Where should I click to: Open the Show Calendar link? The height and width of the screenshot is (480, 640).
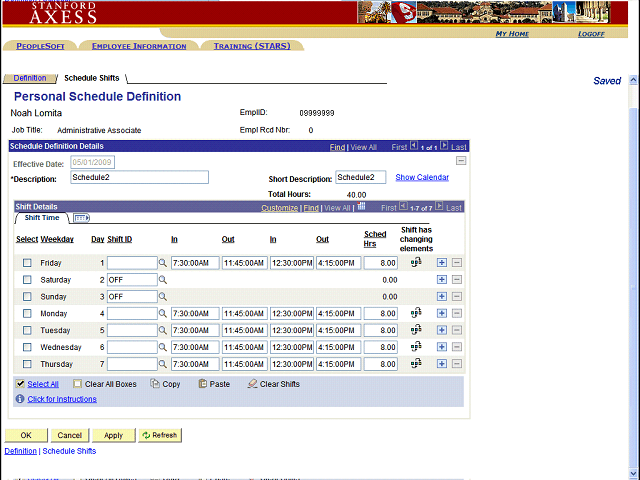[x=422, y=177]
